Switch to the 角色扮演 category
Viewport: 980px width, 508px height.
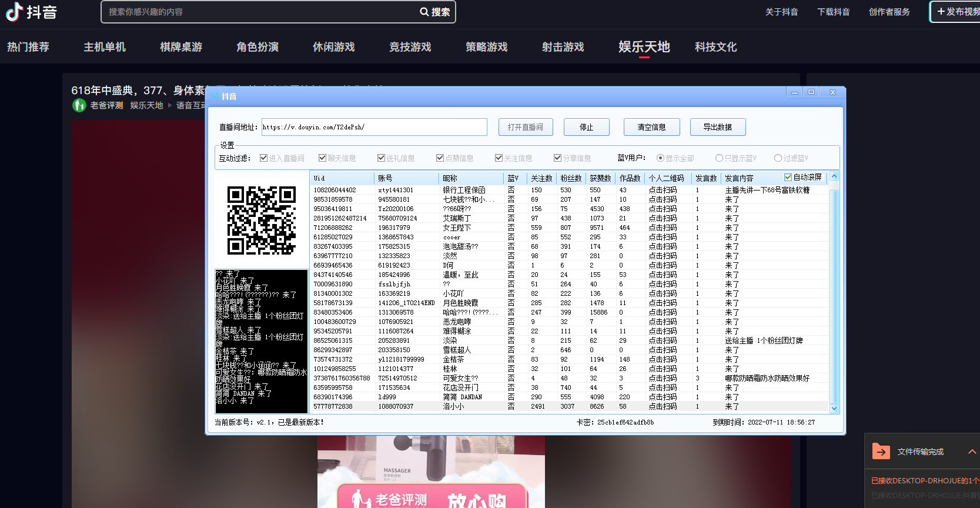pos(257,47)
